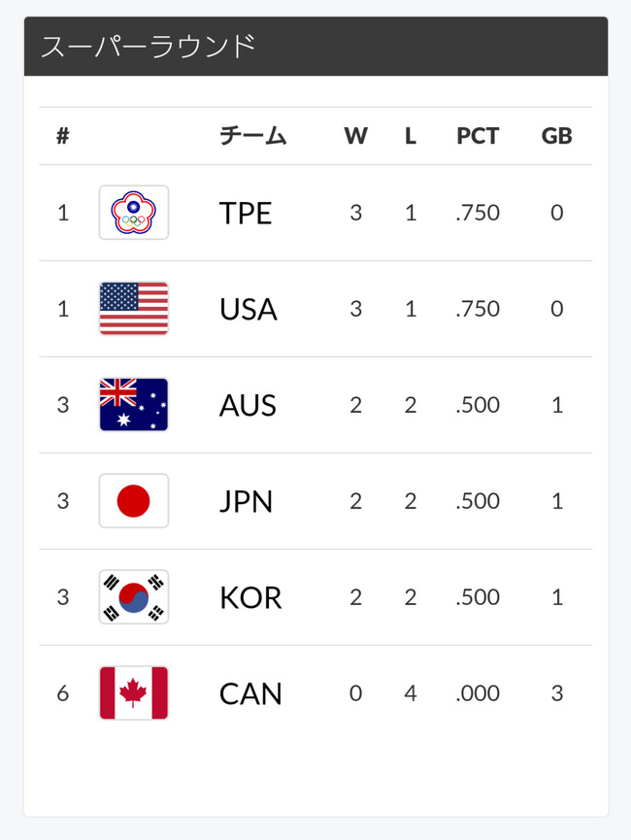The height and width of the screenshot is (840, 631).
Task: Click the Canada flag icon
Action: (x=134, y=692)
